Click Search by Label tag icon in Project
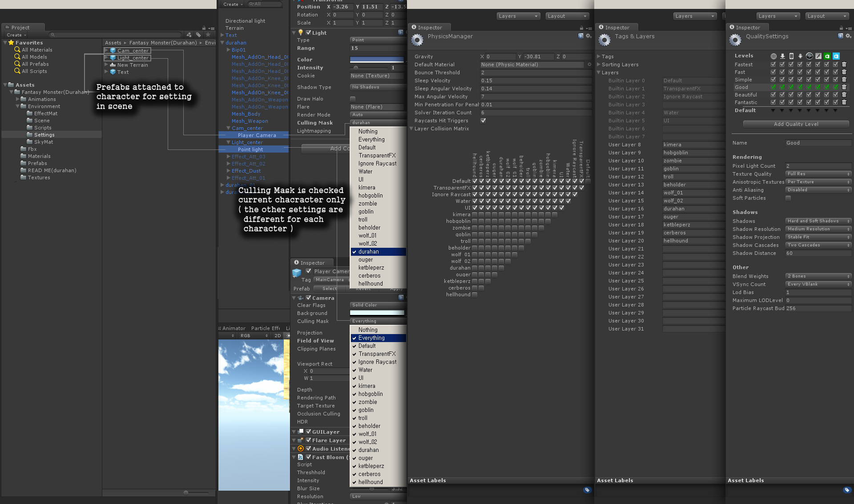This screenshot has width=854, height=504. (x=198, y=35)
